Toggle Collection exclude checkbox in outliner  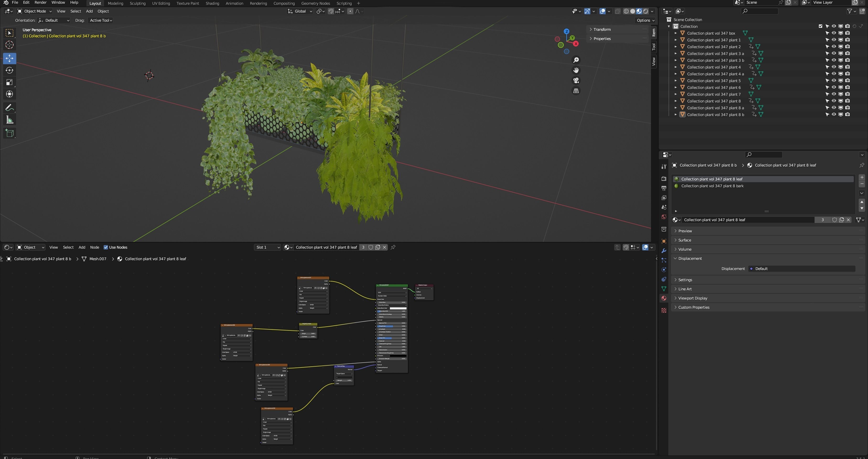(x=820, y=26)
